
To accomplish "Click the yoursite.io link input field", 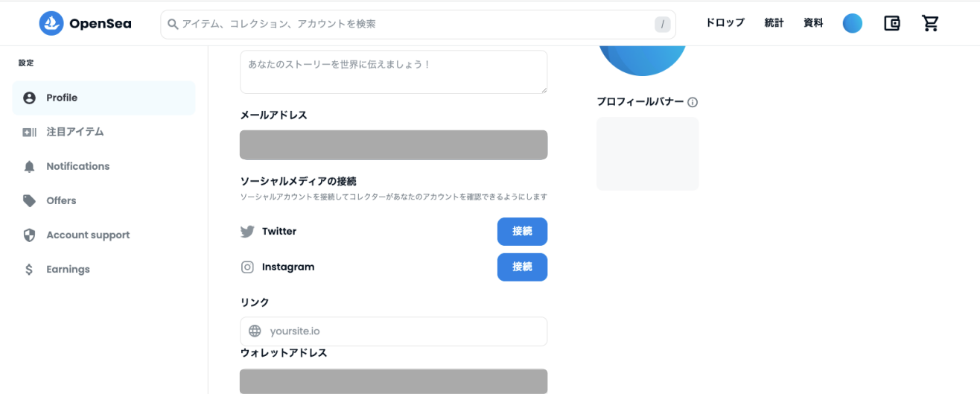I will tap(402, 331).
